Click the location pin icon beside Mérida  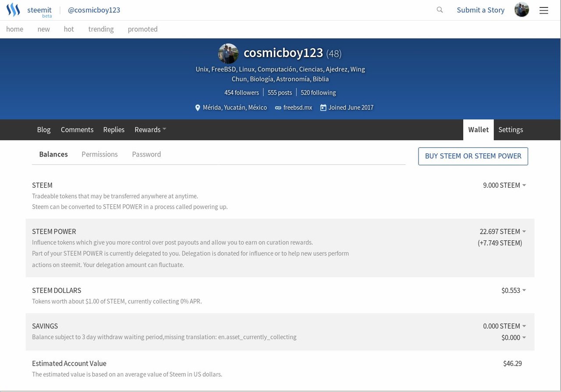(198, 107)
